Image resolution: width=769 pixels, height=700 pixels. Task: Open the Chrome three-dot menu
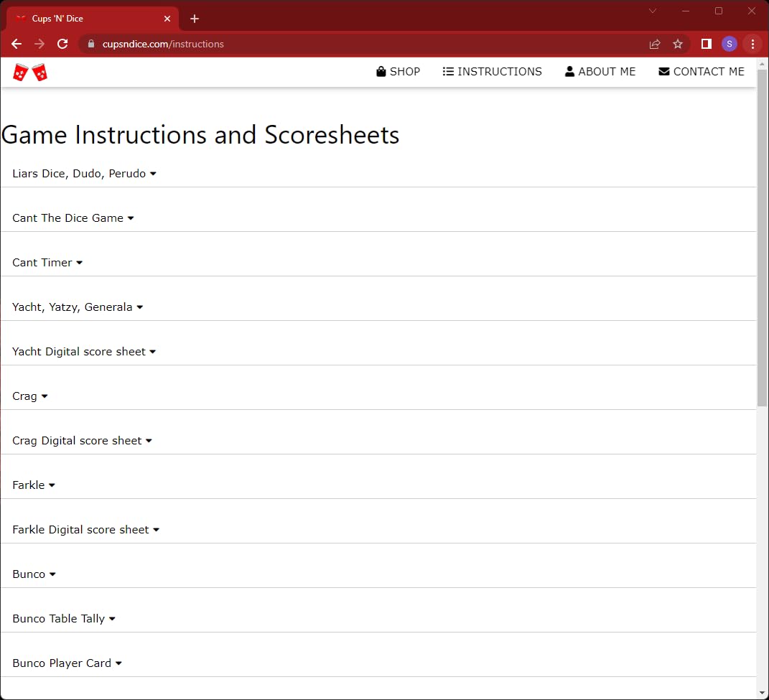pyautogui.click(x=752, y=44)
